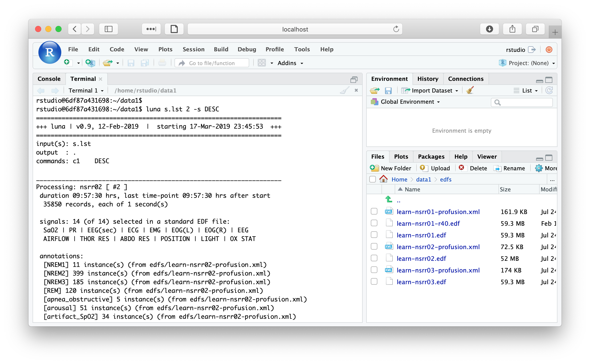Click the create new project icon
The width and height of the screenshot is (590, 364).
[90, 63]
